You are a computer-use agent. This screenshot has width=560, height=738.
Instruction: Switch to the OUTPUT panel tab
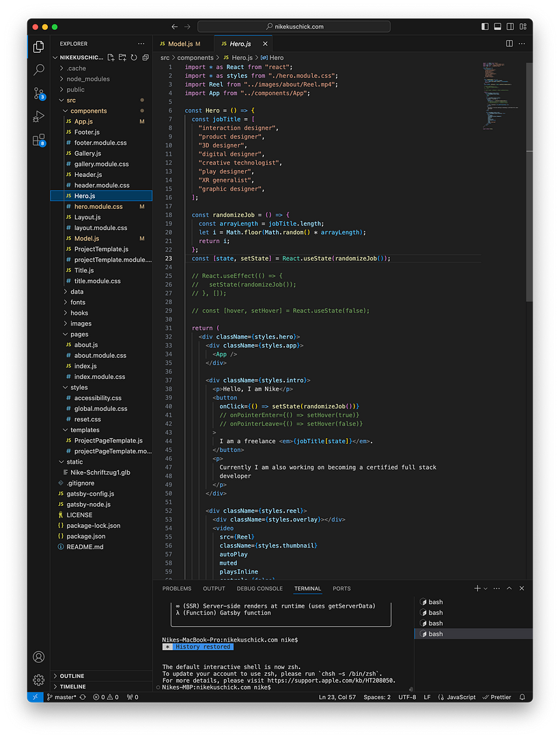pos(214,588)
